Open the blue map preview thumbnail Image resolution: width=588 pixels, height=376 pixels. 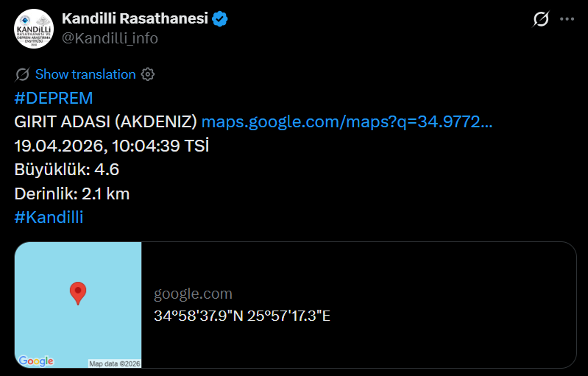click(x=78, y=305)
